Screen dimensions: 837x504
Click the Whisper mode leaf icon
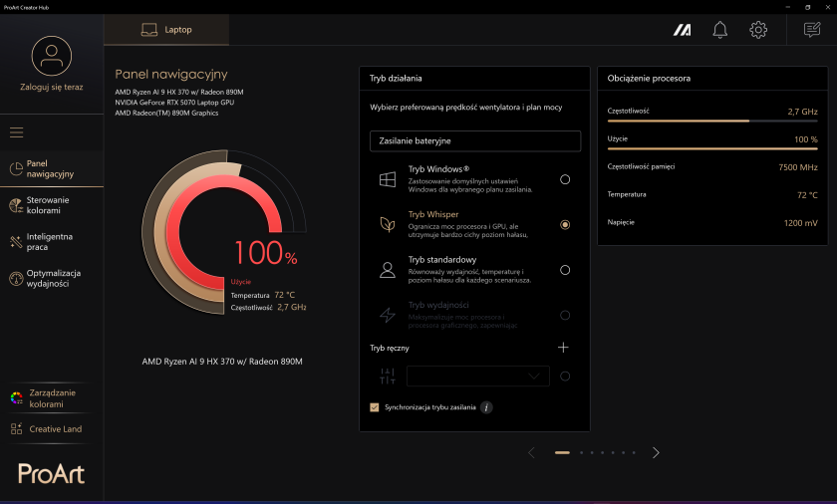tap(388, 224)
